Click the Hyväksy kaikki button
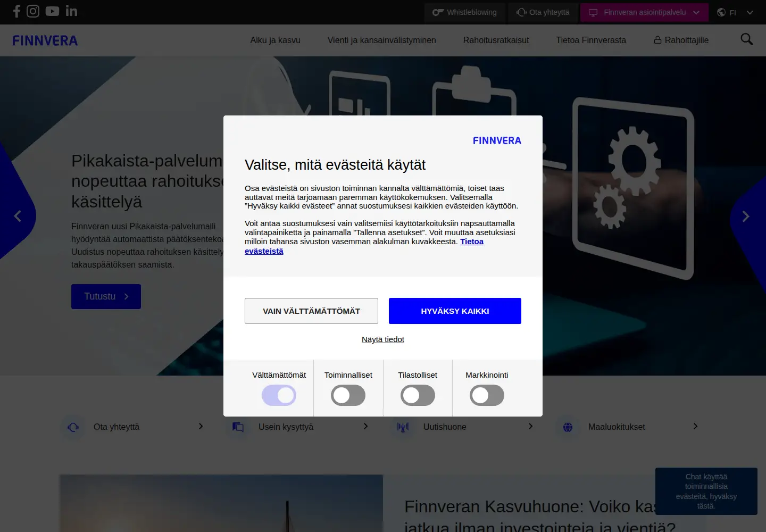The height and width of the screenshot is (532, 766). coord(455,311)
